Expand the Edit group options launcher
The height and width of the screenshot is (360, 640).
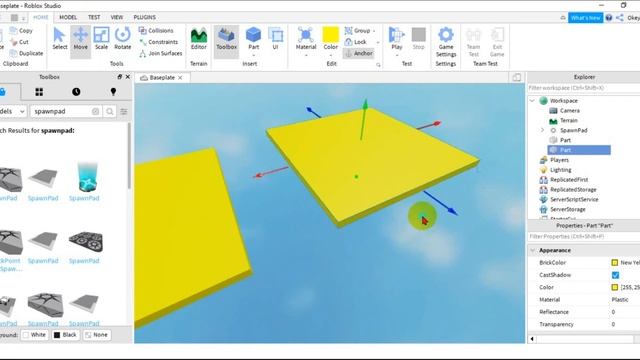tap(378, 65)
